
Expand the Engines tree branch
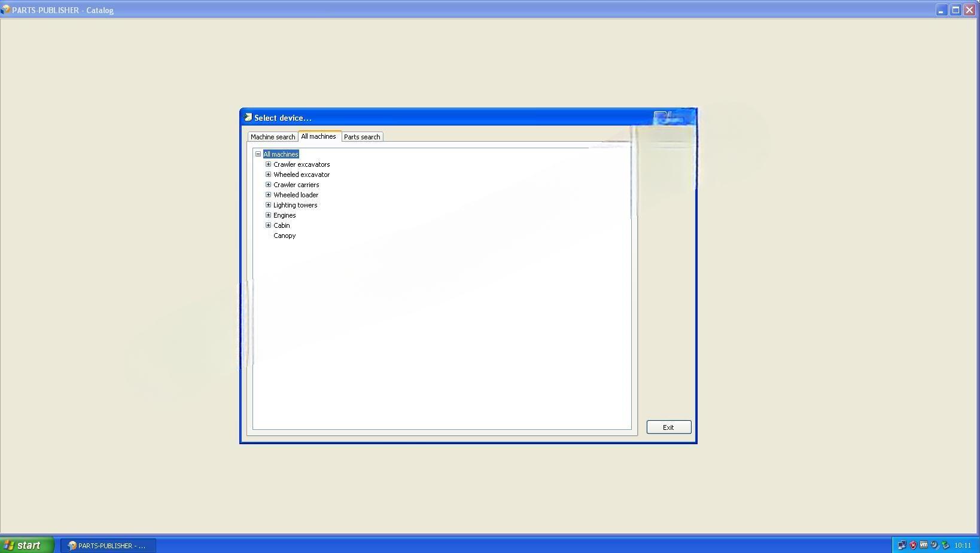(268, 215)
